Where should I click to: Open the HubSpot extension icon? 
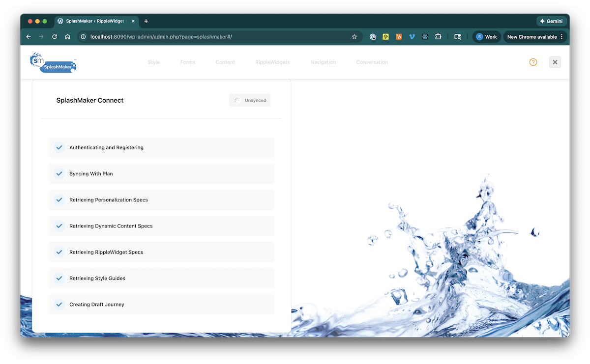click(399, 37)
